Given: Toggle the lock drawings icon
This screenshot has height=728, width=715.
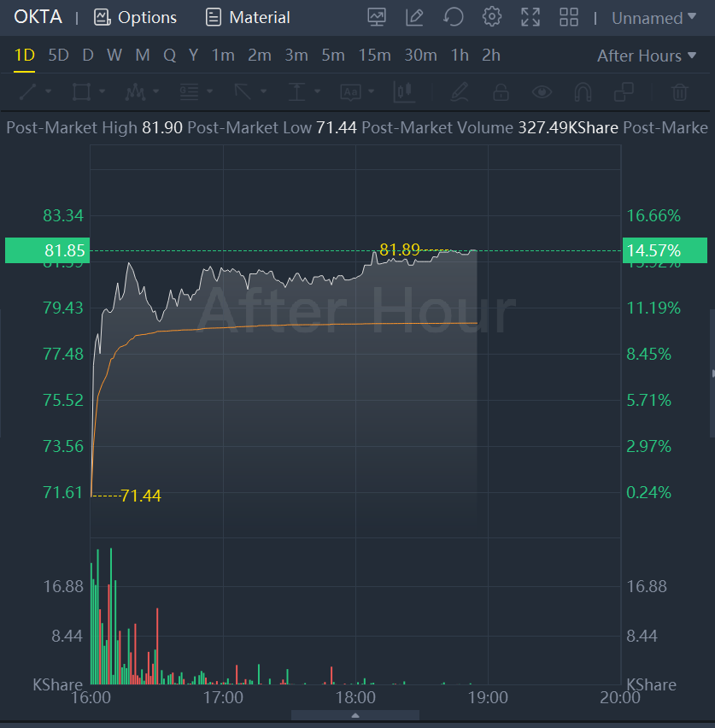Looking at the screenshot, I should click(x=501, y=91).
